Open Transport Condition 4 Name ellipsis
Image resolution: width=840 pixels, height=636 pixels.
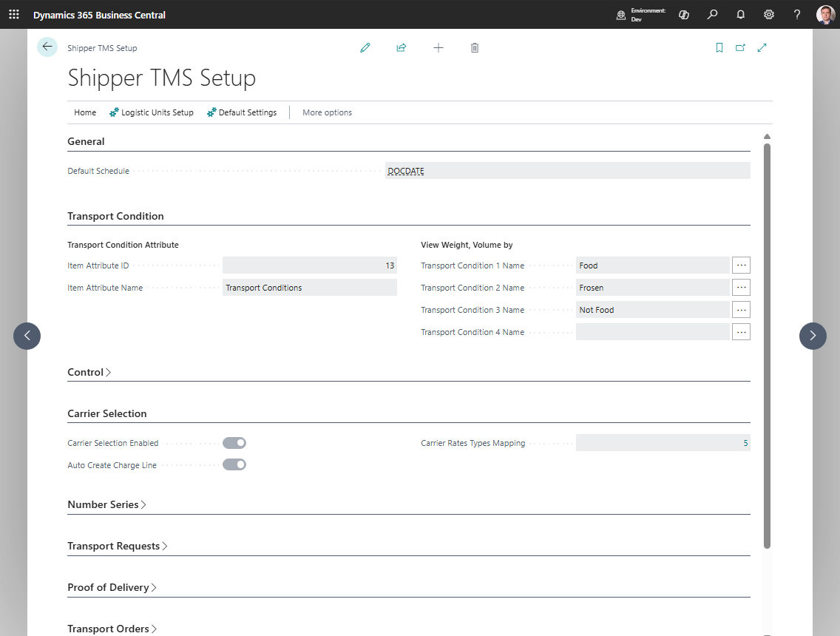(x=741, y=331)
